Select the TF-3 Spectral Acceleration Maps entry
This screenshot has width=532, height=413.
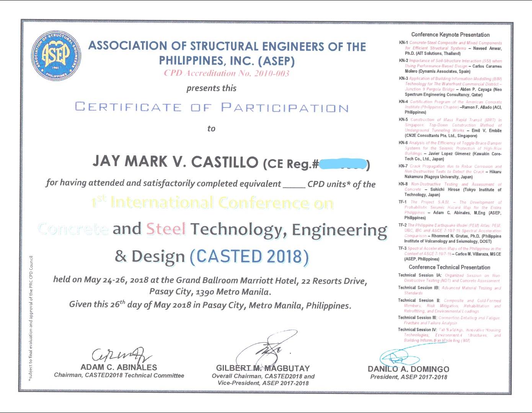(x=452, y=253)
